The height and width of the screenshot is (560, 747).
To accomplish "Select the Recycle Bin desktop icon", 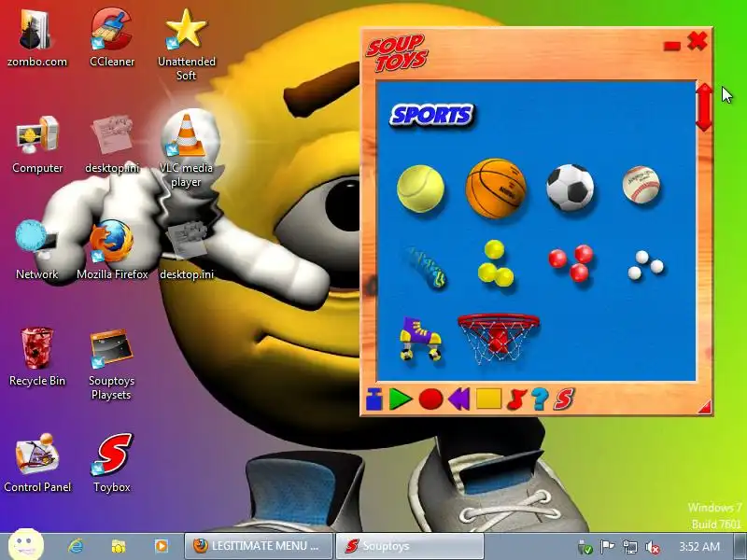I will pyautogui.click(x=37, y=357).
